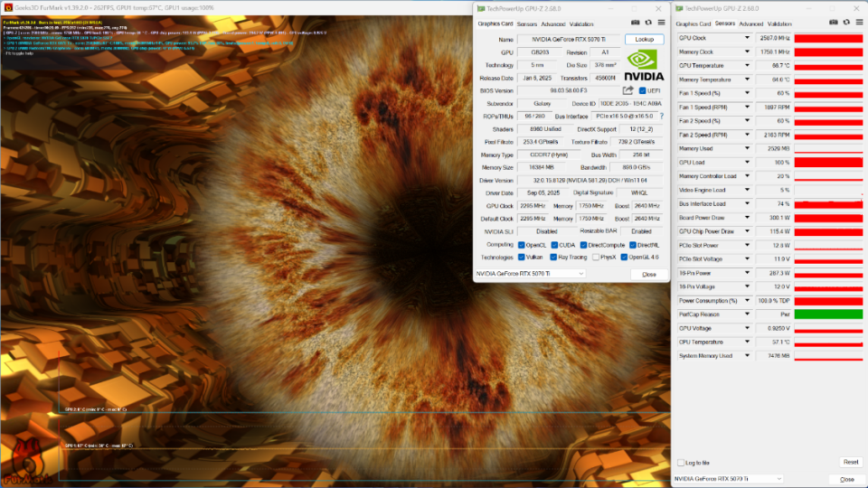Image resolution: width=868 pixels, height=488 pixels.
Task: Open the hamburger menu in the Graphics Card window
Action: (661, 23)
